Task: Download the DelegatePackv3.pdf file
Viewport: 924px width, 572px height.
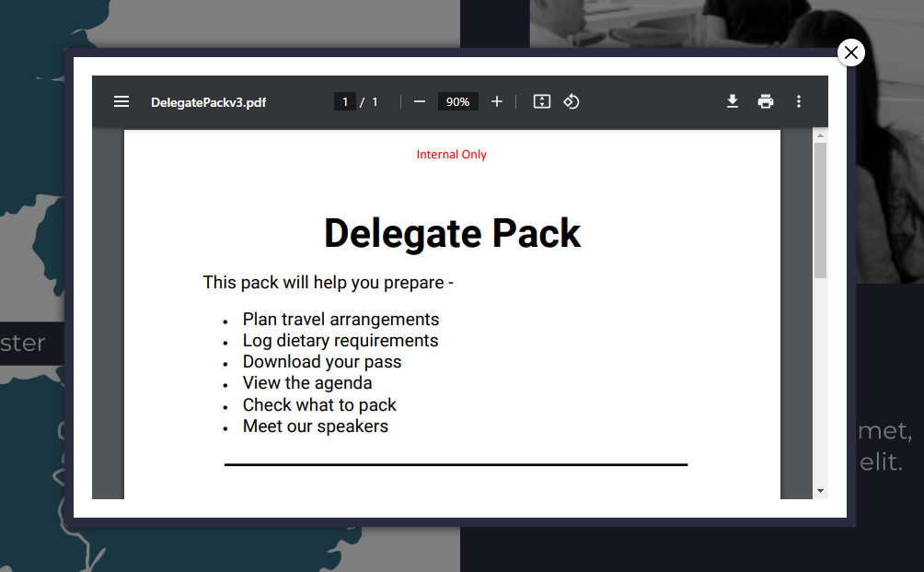Action: pos(733,101)
